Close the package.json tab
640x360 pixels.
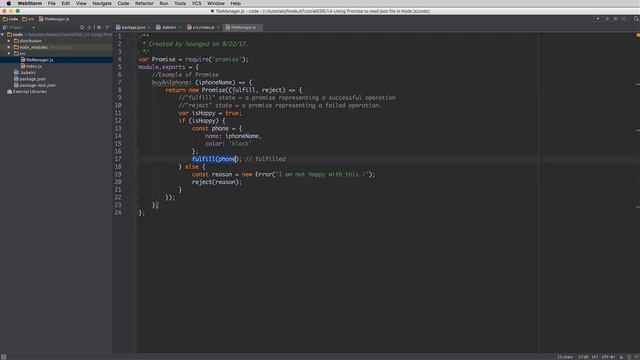[149, 27]
